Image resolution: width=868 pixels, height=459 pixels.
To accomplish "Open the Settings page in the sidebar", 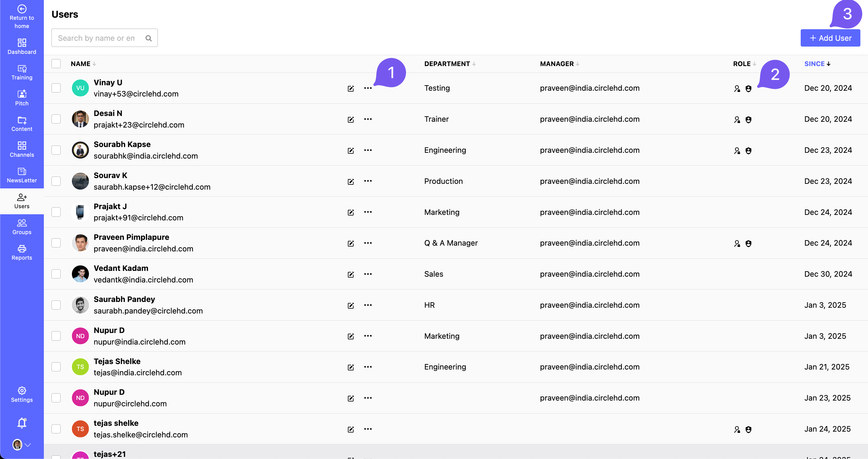I will tap(22, 394).
